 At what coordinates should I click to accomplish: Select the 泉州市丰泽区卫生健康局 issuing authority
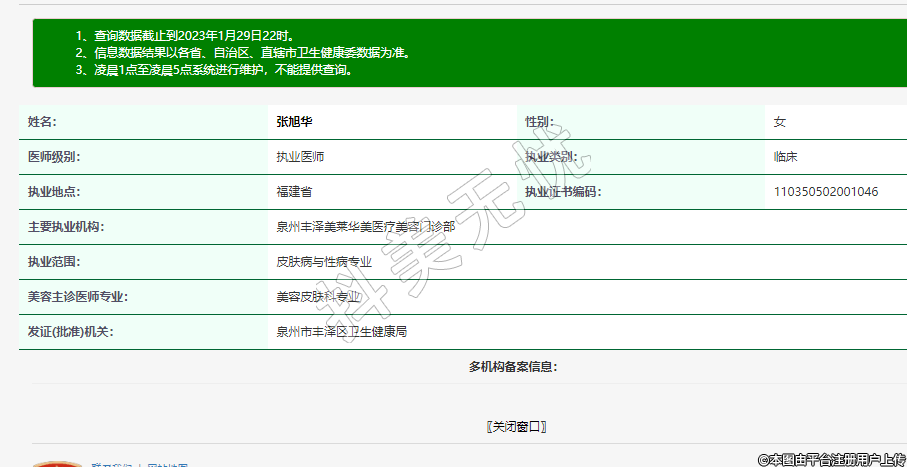tap(341, 332)
